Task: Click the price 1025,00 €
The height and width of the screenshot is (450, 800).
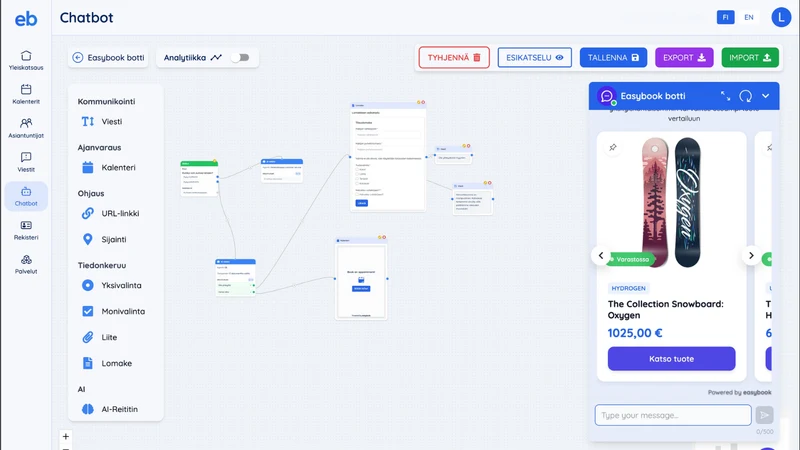Action: 635,333
